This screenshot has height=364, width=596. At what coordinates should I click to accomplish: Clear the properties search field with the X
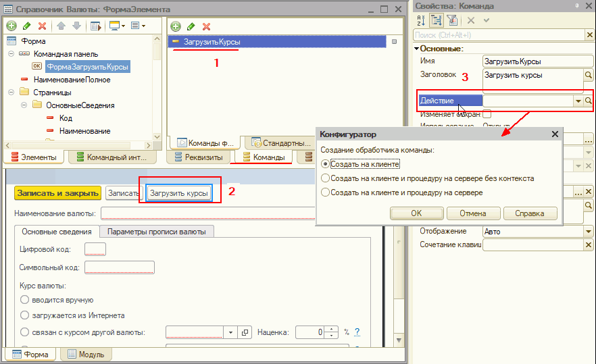click(589, 35)
